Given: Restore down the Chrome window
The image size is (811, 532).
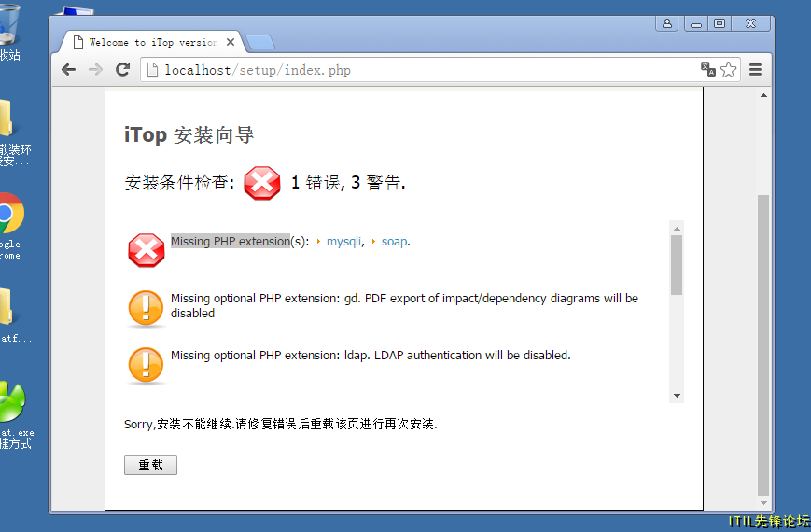Looking at the screenshot, I should (x=720, y=24).
